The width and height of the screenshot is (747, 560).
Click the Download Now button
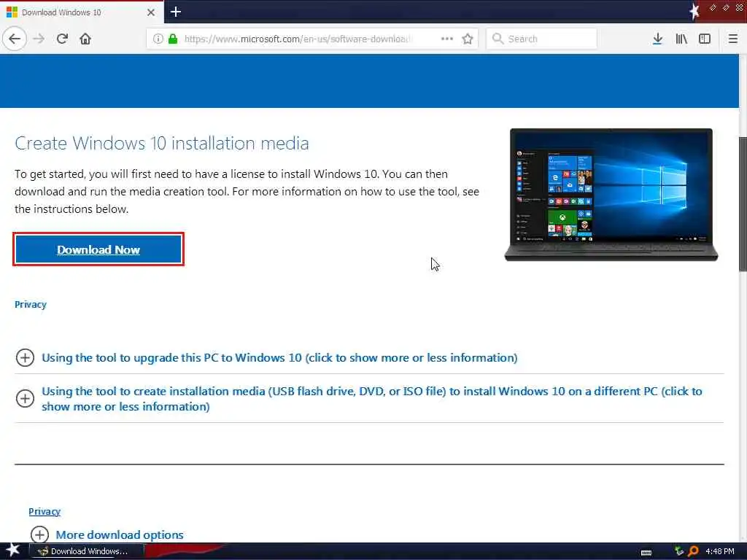98,249
